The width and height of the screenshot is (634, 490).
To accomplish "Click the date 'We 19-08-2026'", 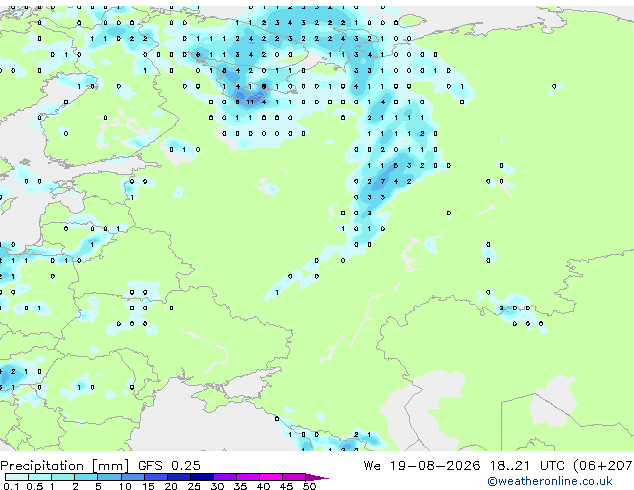I will 422,465.
